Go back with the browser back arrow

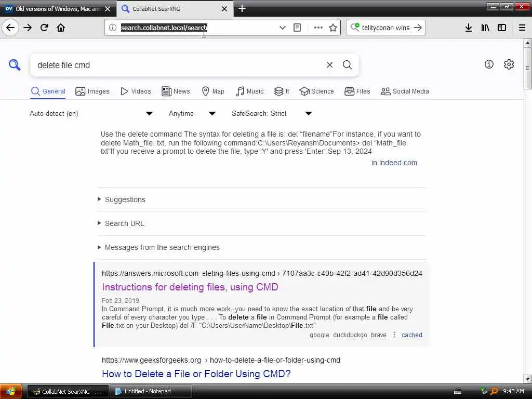pyautogui.click(x=10, y=28)
